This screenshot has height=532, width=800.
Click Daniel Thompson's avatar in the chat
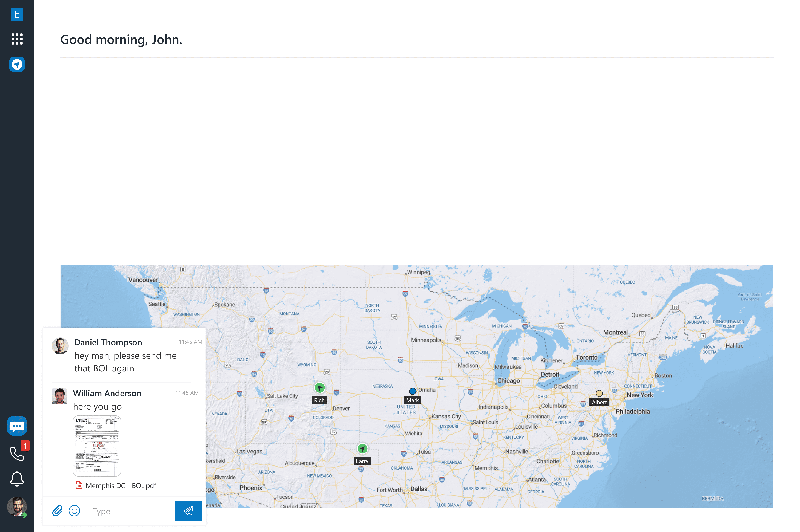pyautogui.click(x=60, y=346)
